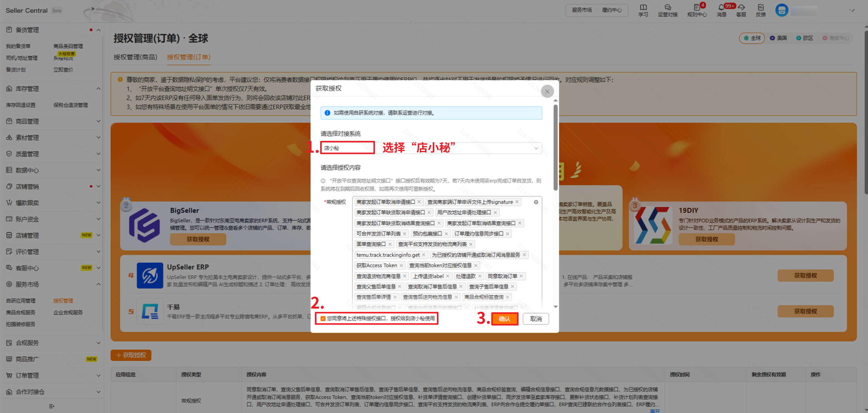Open the 店小秘 system selection dropdown
The width and height of the screenshot is (868, 413).
point(431,148)
